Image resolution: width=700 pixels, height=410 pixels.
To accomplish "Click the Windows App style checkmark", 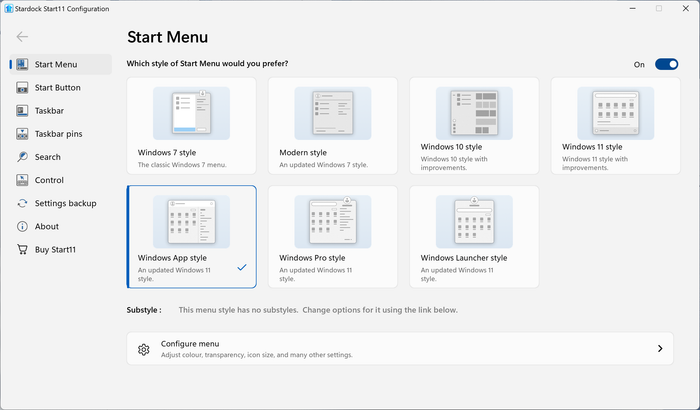I will click(242, 268).
